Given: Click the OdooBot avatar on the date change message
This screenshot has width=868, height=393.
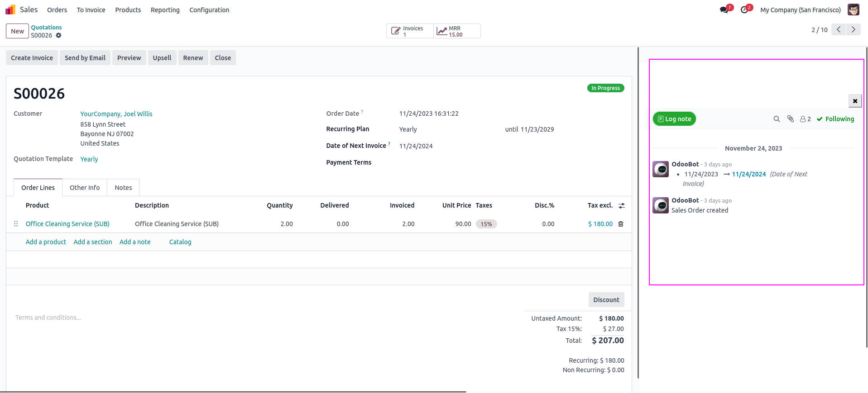Looking at the screenshot, I should [661, 169].
